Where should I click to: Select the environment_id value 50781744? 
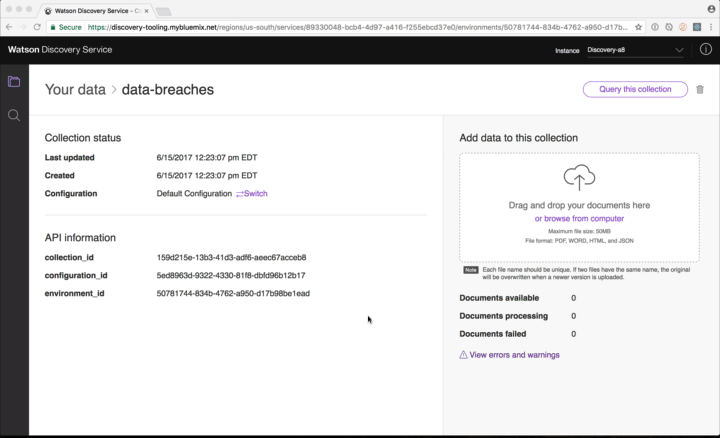point(233,293)
